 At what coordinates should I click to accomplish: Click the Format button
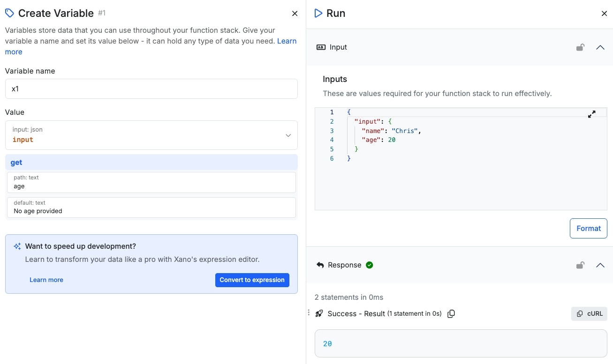588,229
